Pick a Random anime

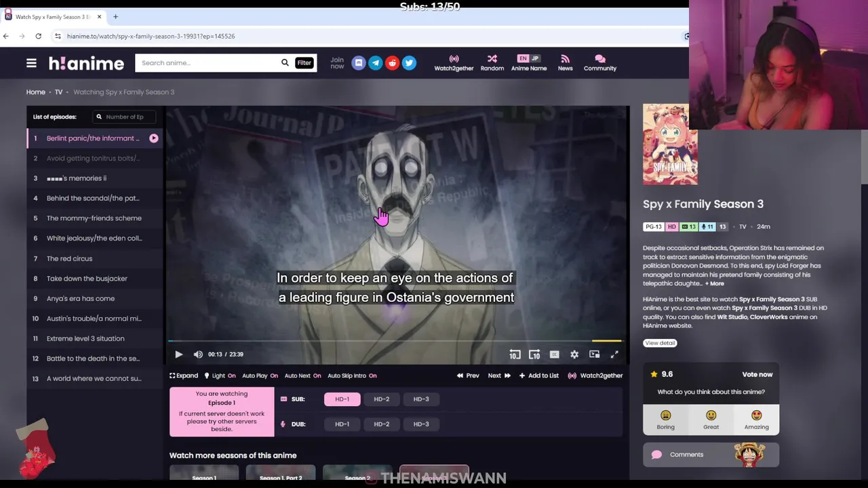click(492, 63)
